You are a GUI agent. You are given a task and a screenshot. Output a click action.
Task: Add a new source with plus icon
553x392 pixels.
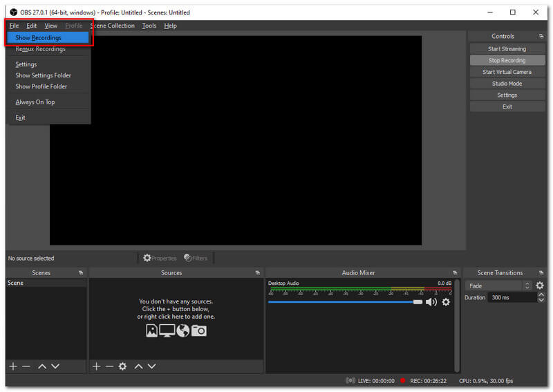(97, 366)
